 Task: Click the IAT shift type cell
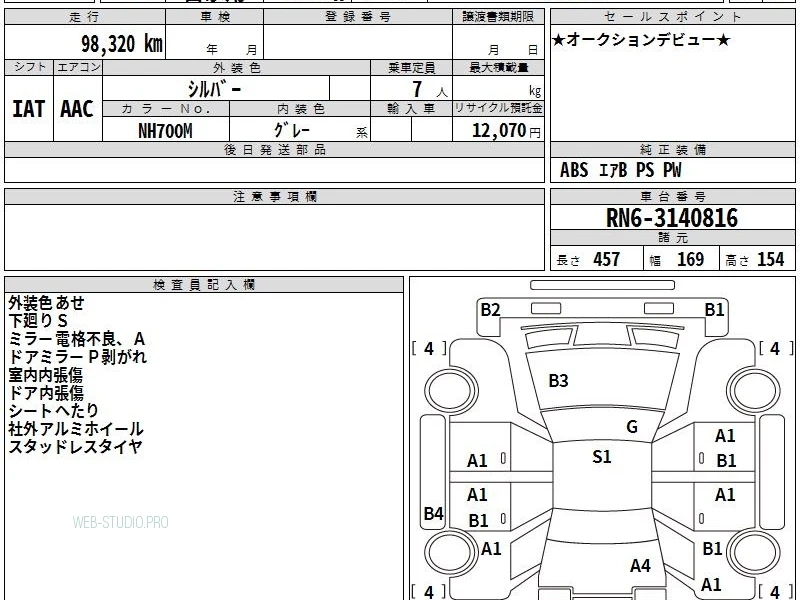pos(29,109)
